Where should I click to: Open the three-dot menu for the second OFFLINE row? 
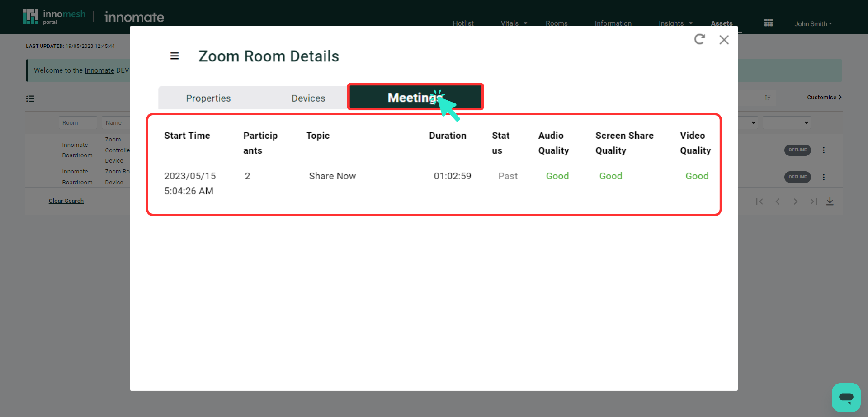[824, 177]
